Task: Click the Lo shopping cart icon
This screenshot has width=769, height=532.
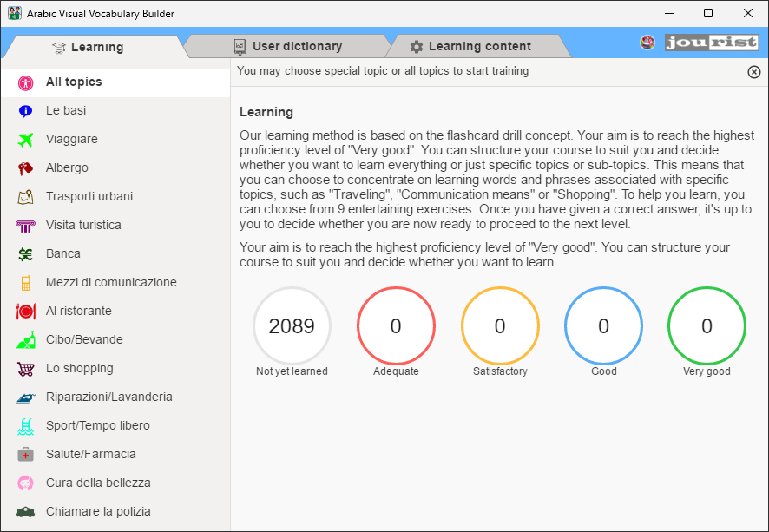Action: pyautogui.click(x=25, y=369)
